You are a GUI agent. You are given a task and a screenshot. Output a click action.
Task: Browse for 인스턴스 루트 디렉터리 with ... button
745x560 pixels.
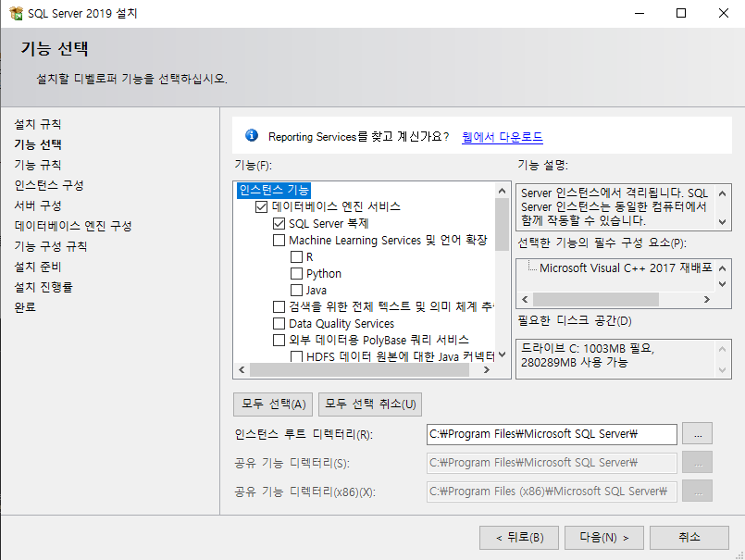click(x=697, y=434)
